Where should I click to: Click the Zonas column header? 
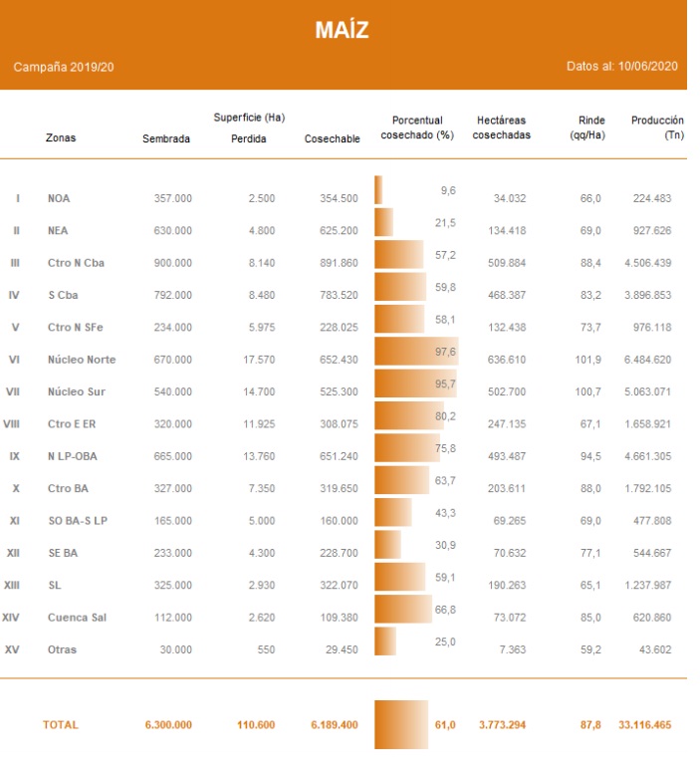tap(61, 139)
